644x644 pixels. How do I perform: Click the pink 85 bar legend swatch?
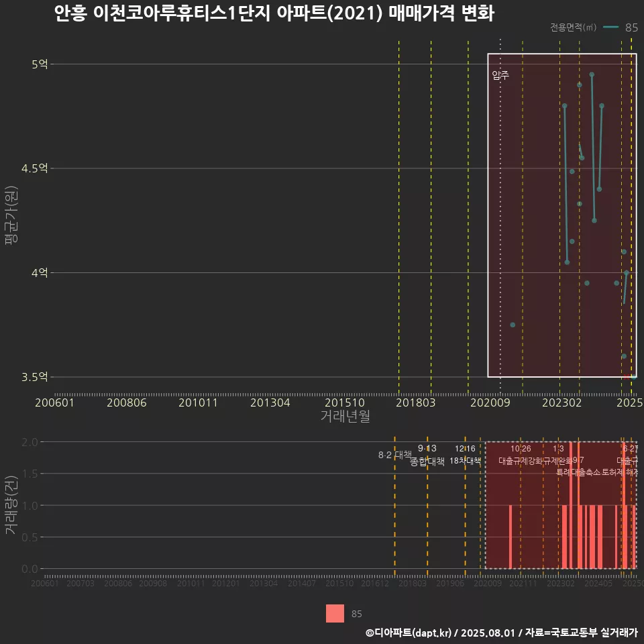[x=335, y=613]
